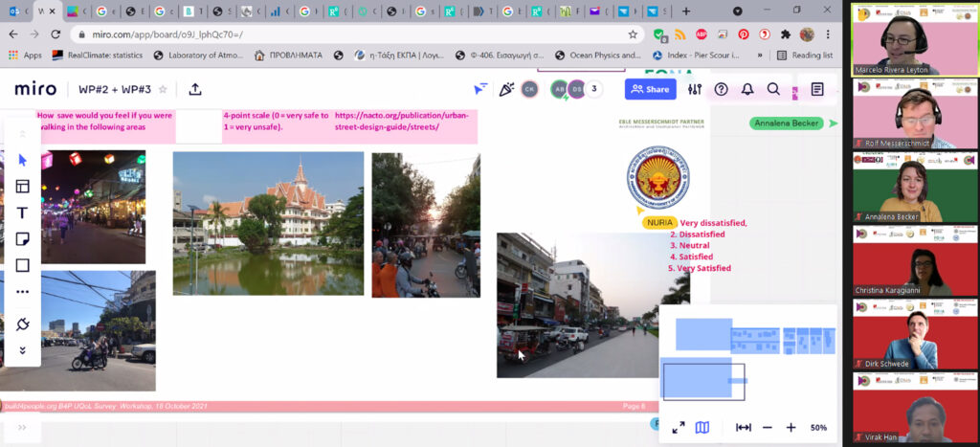980x447 pixels.
Task: Select Virak Han video tile
Action: [915, 407]
